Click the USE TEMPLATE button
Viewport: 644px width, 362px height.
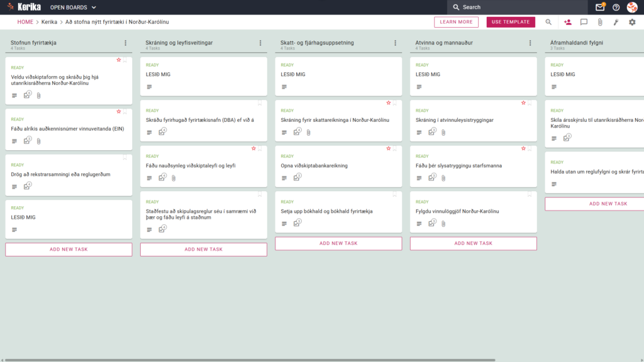511,22
